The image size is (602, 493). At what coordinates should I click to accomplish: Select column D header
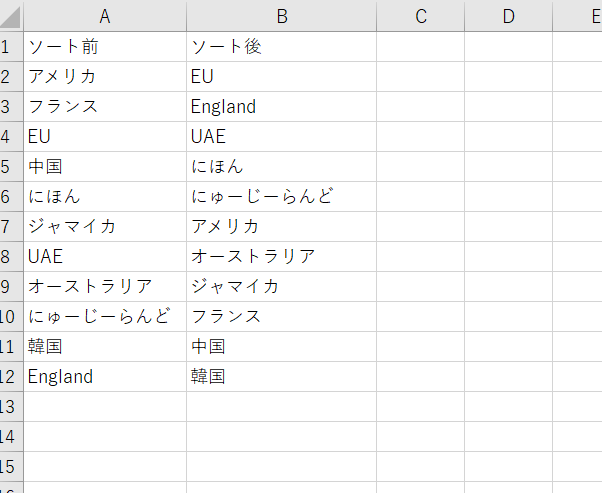click(x=508, y=16)
